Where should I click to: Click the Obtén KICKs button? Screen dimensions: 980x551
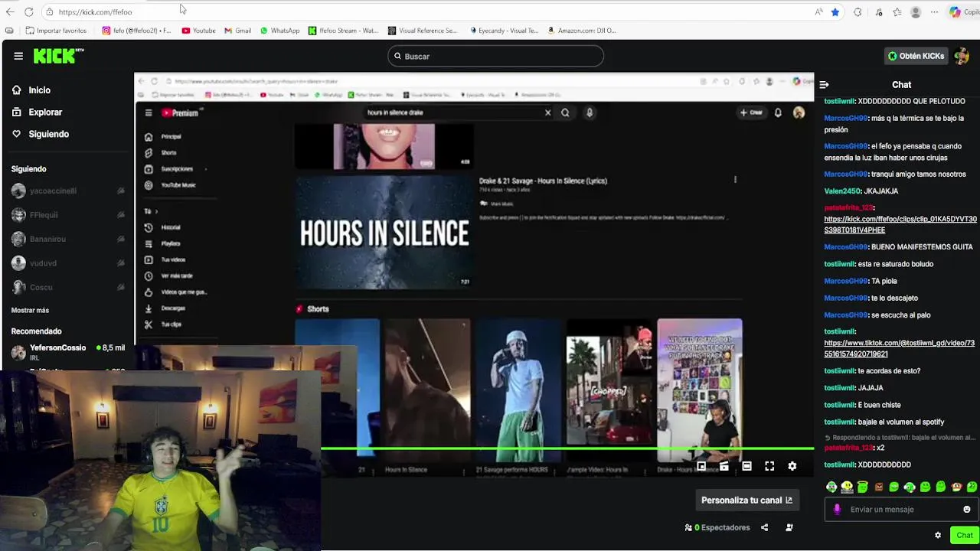[x=916, y=56]
